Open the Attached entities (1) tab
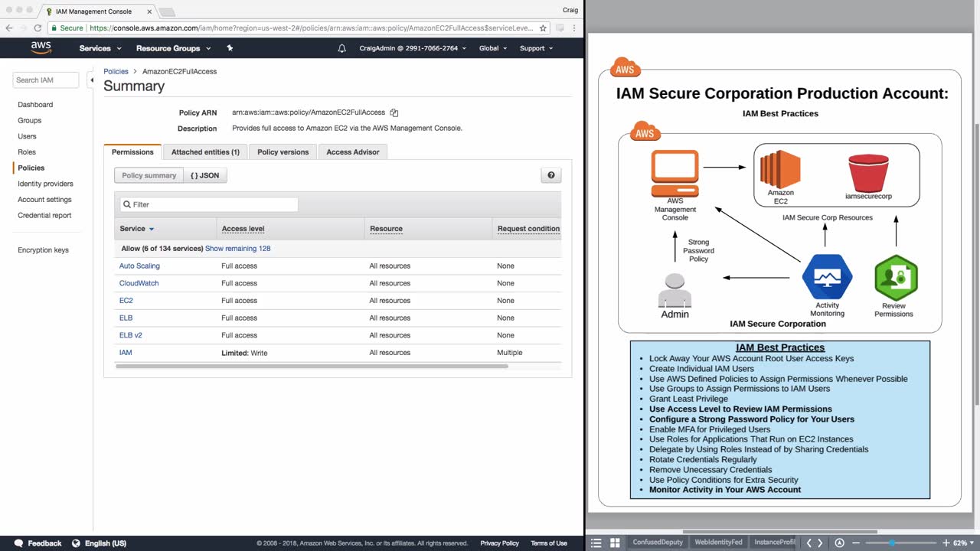The height and width of the screenshot is (551, 980). (205, 152)
